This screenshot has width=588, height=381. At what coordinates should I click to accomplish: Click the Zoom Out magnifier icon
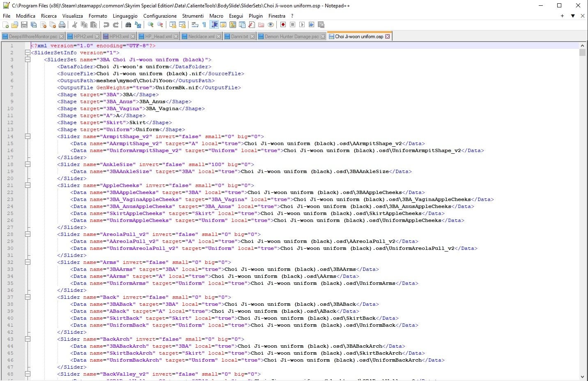point(160,25)
